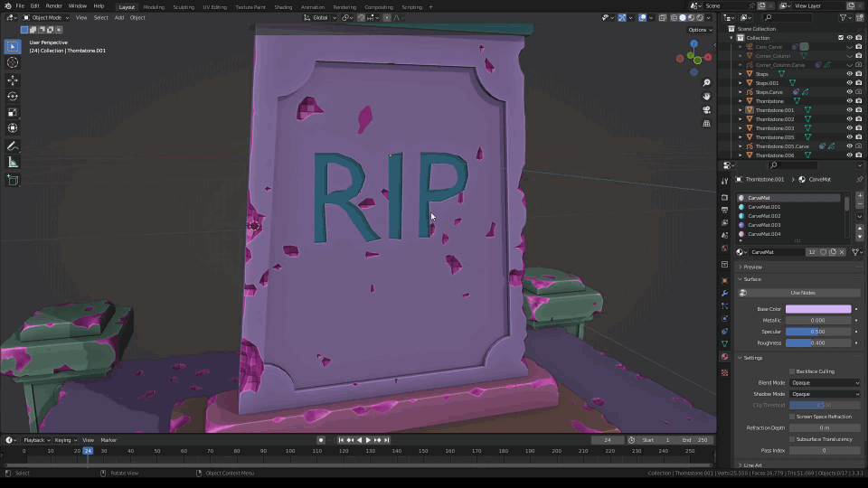Click the Add Cube tool icon
The image size is (868, 488).
[x=13, y=180]
